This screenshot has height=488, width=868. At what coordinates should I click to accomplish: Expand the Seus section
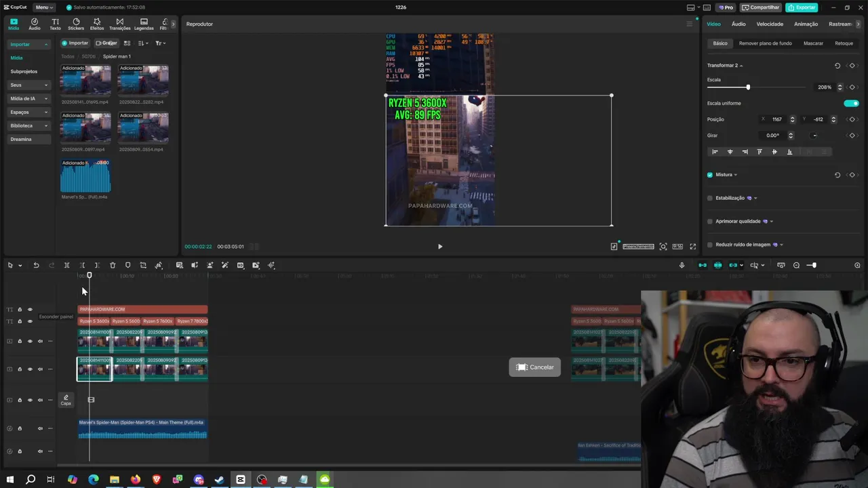[x=46, y=85]
